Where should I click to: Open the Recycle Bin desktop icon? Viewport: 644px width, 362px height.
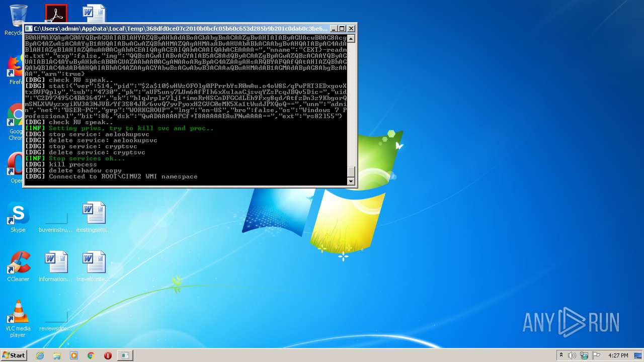point(18,16)
